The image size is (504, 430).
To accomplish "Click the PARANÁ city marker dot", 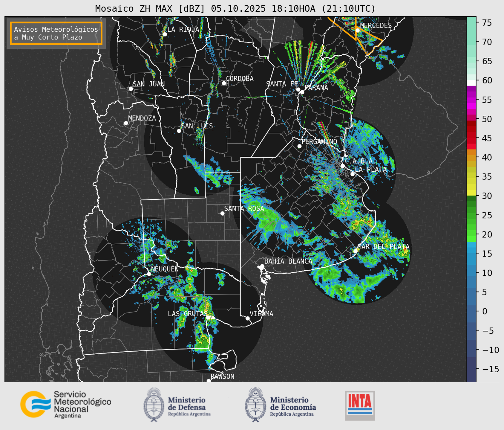I will [302, 92].
